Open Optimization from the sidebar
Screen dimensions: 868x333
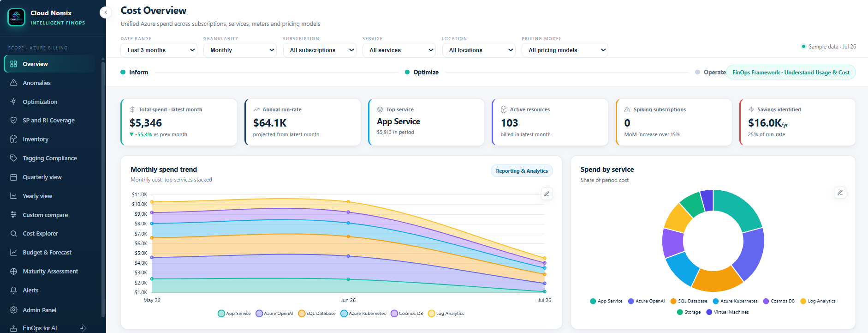click(49, 102)
